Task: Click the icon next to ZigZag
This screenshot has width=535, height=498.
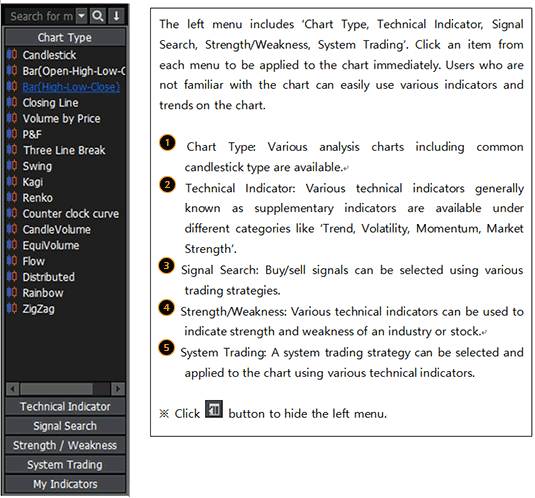Action: (x=12, y=308)
